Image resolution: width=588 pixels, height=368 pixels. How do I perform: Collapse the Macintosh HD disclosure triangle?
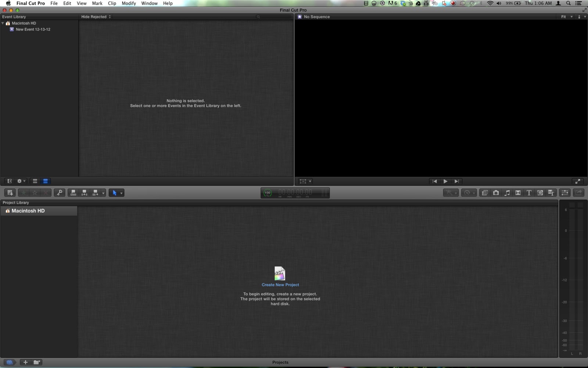point(3,23)
